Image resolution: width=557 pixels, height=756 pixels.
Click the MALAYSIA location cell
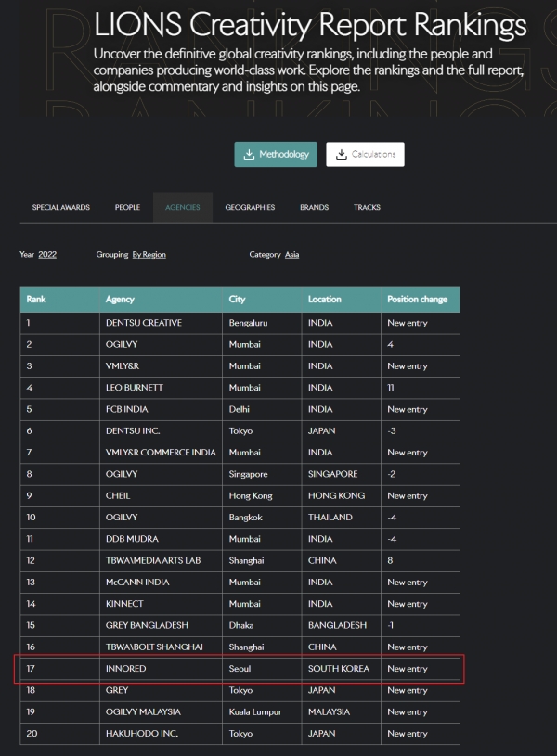click(x=342, y=711)
